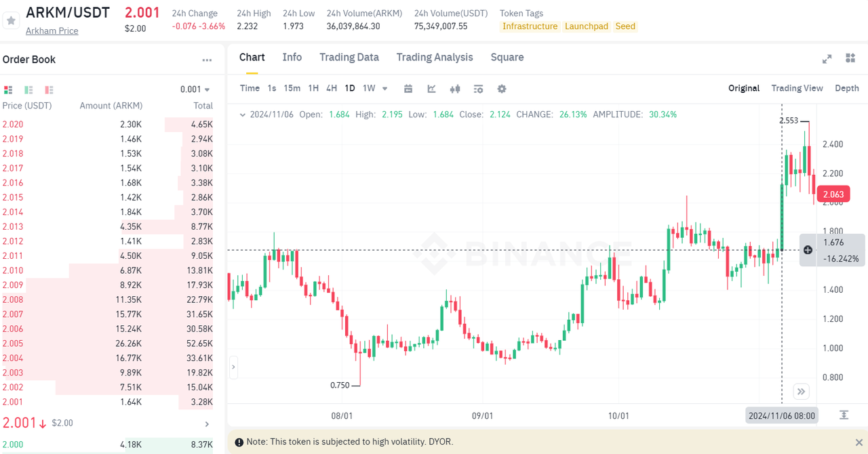Click the auto-scale icon below the price axis
Viewport: 868px width, 454px height.
point(844,415)
